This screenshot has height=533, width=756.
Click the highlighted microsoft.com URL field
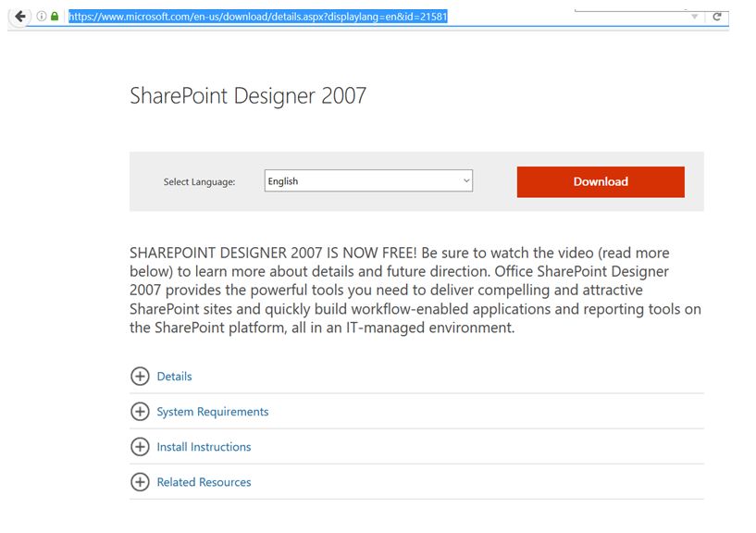(257, 17)
